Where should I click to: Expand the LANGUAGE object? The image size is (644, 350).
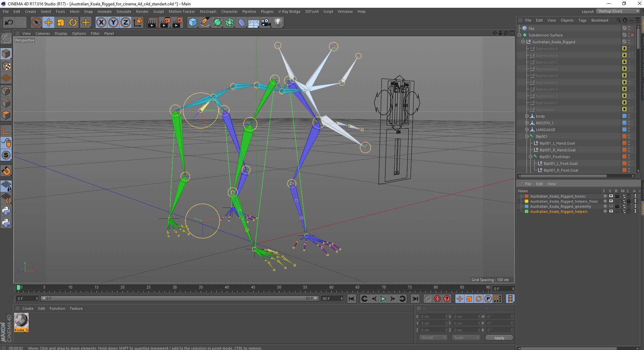tap(527, 130)
